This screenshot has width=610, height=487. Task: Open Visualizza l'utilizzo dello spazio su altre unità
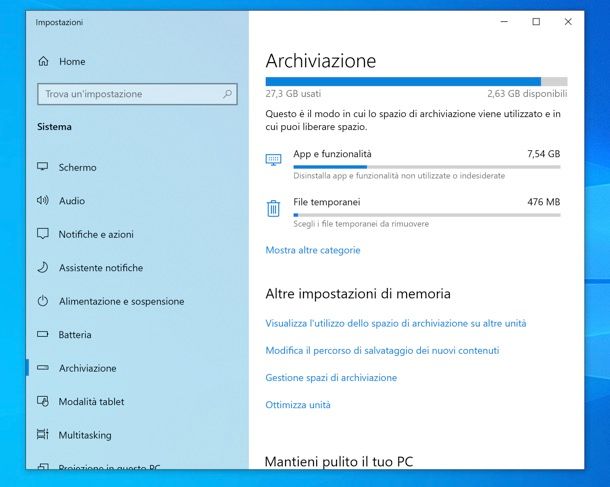[x=396, y=323]
